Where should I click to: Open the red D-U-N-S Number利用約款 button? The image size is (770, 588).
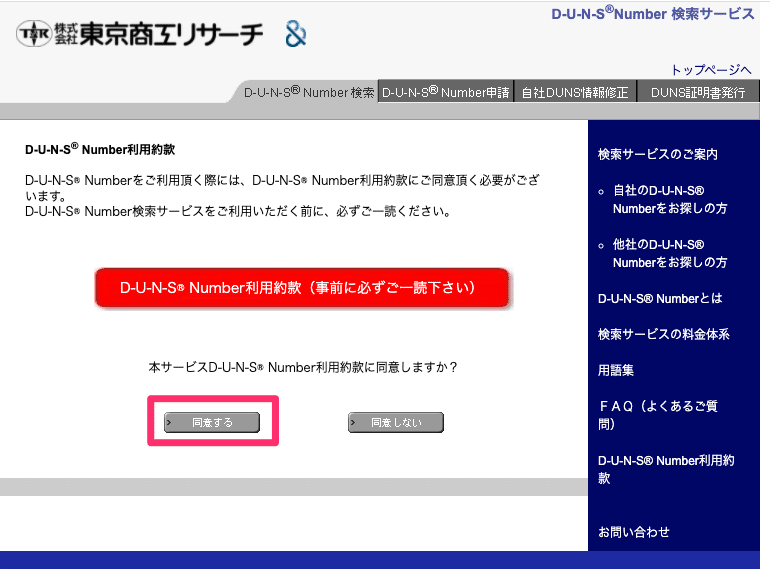(302, 288)
